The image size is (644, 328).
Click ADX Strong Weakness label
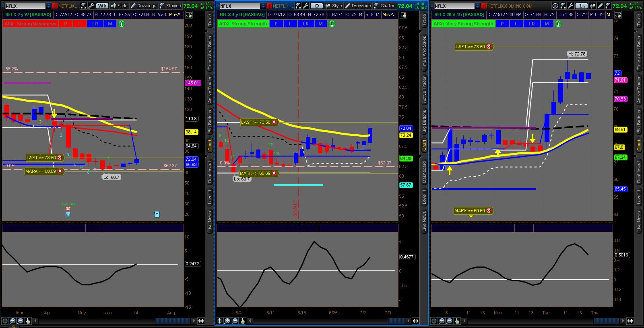pos(31,24)
